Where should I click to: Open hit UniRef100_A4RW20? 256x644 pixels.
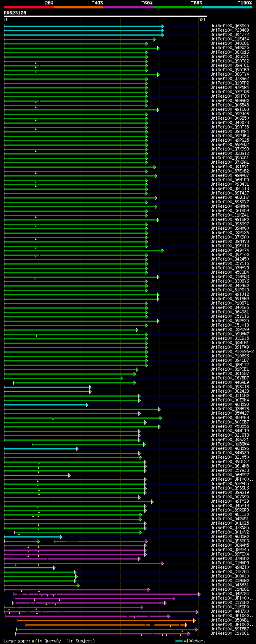click(x=230, y=48)
